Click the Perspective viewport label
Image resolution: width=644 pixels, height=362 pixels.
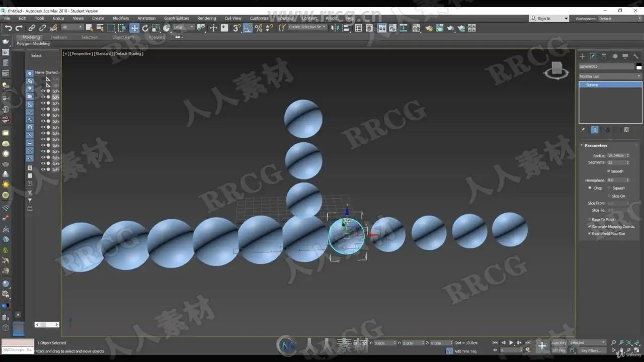tap(81, 53)
